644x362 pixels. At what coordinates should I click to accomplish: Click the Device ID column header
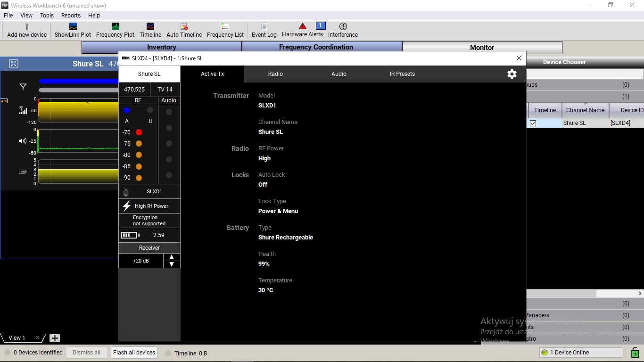tap(627, 110)
